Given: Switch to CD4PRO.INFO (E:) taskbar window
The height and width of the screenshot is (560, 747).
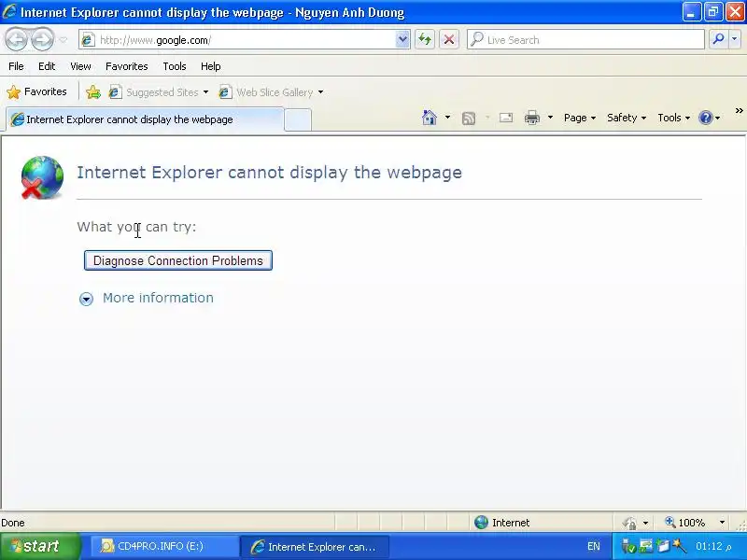Looking at the screenshot, I should 164,546.
